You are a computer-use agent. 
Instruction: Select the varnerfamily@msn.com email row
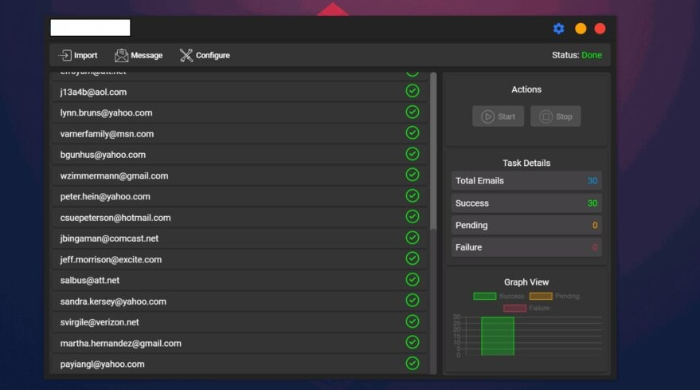240,134
